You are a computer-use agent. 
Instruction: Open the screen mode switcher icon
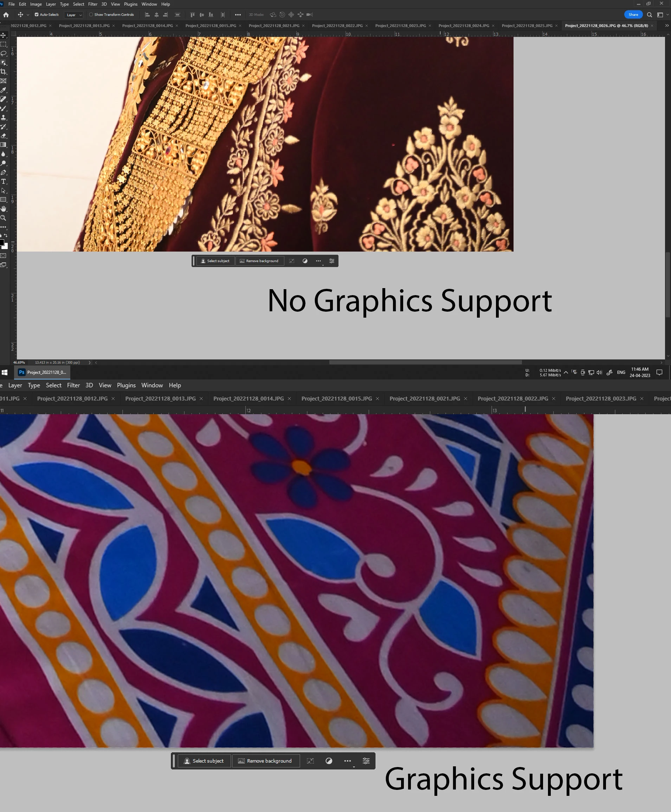[x=4, y=265]
